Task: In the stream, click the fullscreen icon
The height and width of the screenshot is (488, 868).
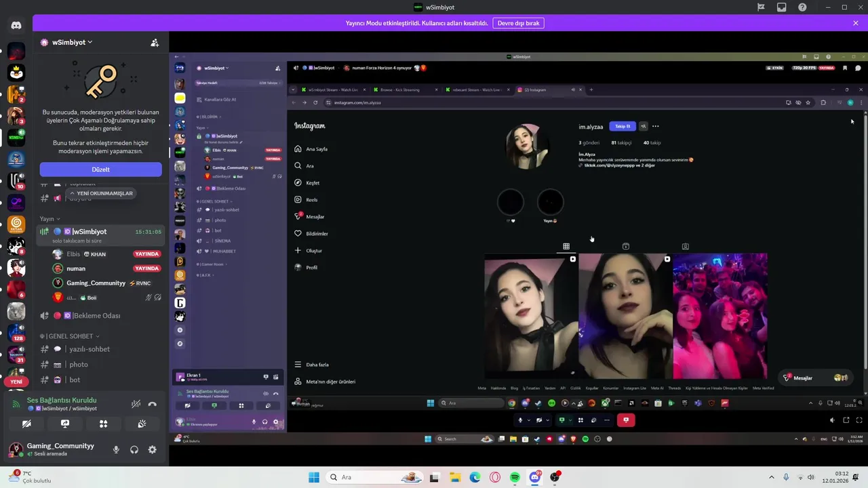Action: click(x=859, y=420)
